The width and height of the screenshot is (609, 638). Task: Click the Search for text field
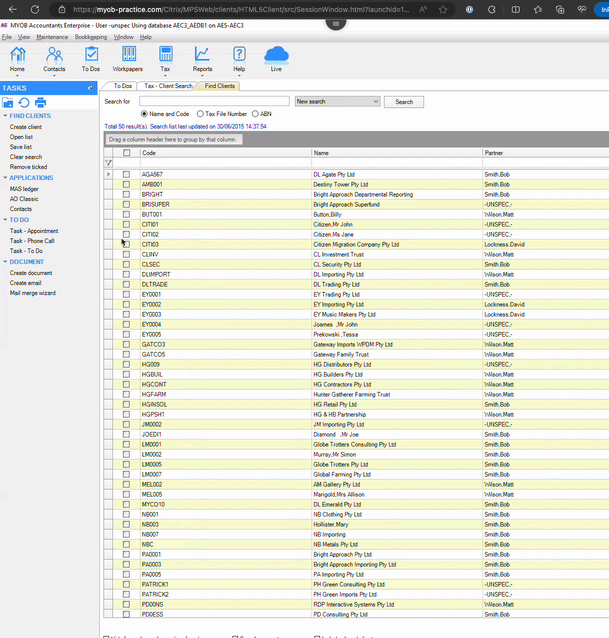pyautogui.click(x=212, y=102)
